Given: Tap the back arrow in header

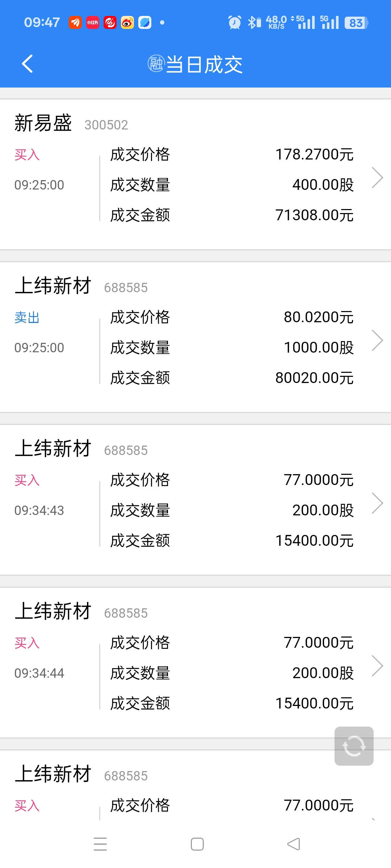Looking at the screenshot, I should click(28, 64).
